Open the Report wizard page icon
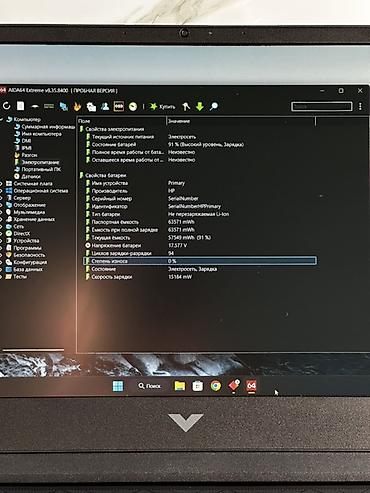The image size is (370, 493). point(21,106)
